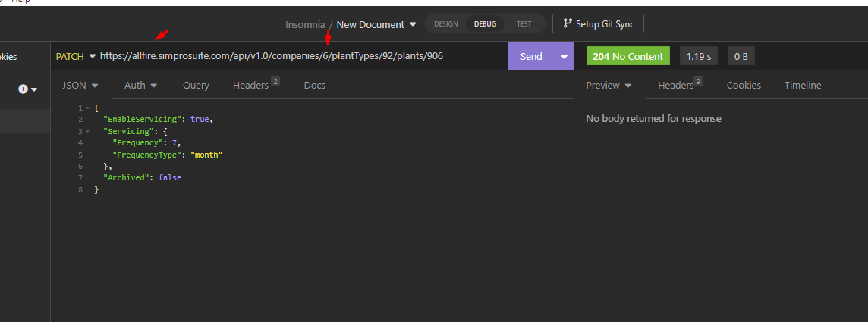Click the plus create-request icon in sidebar
This screenshot has height=322, width=868.
point(24,89)
